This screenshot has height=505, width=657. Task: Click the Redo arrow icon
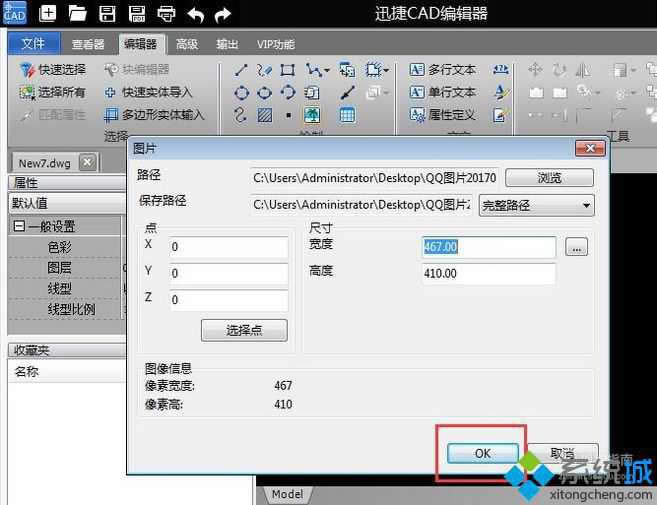click(x=222, y=15)
